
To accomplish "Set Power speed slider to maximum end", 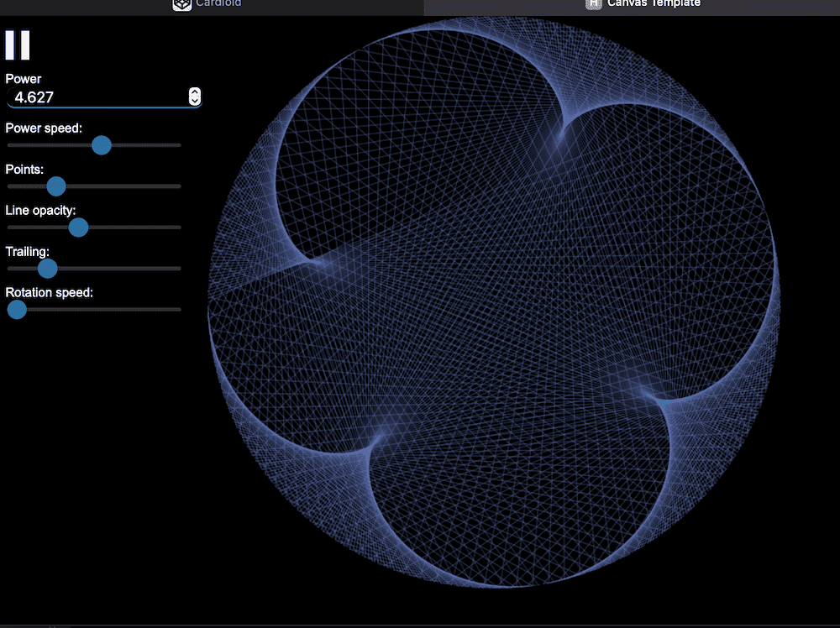I will coord(179,145).
